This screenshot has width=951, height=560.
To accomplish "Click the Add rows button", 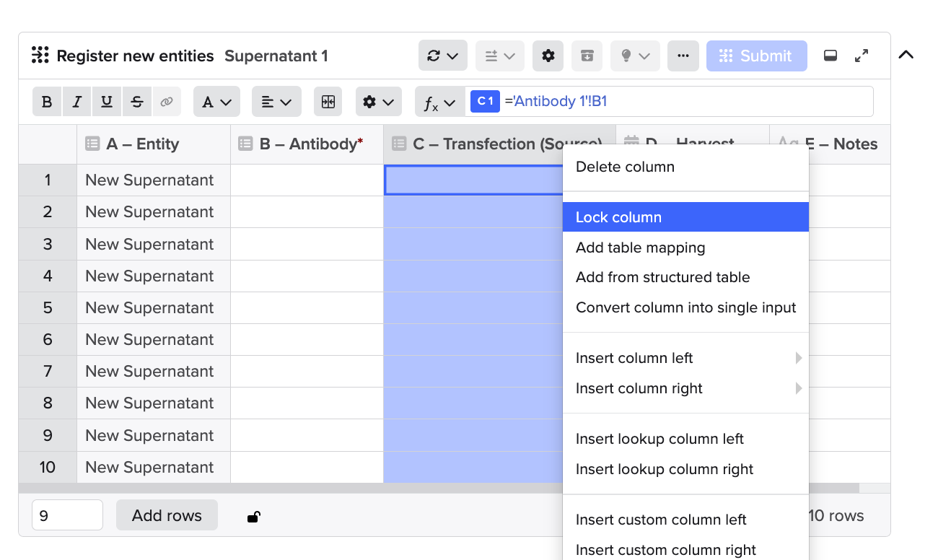I will [167, 515].
